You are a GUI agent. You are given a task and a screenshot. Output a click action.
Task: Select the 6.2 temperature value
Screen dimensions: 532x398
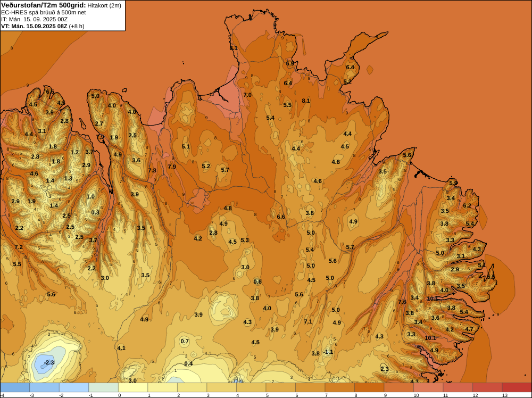pyautogui.click(x=467, y=205)
